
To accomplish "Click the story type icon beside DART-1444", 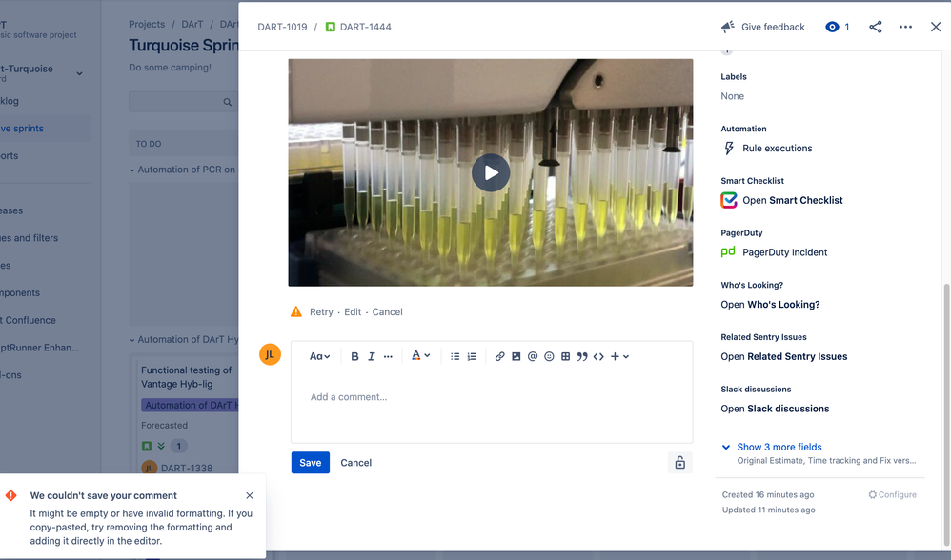I will 331,27.
